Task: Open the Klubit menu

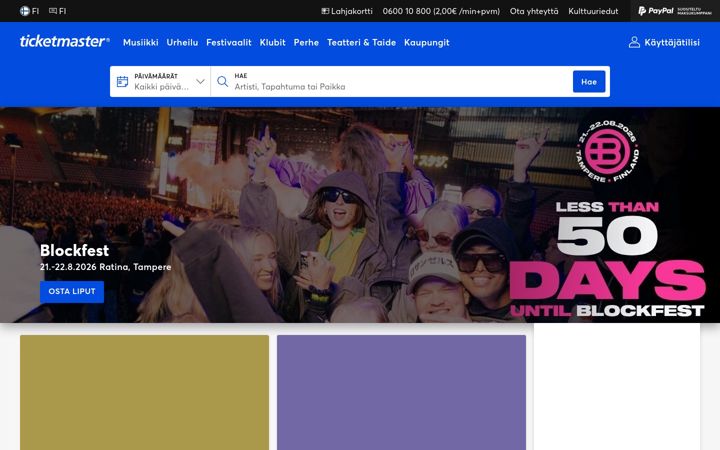Action: [272, 42]
